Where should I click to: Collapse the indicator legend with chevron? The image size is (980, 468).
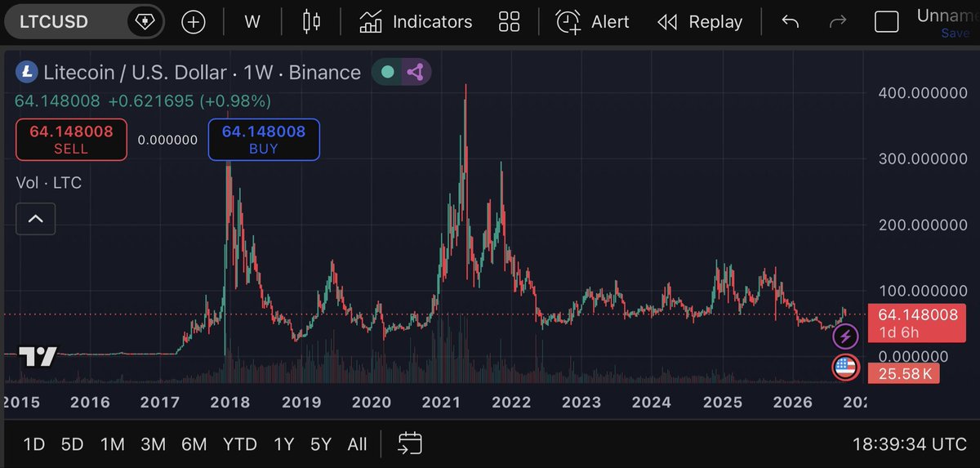(x=36, y=218)
